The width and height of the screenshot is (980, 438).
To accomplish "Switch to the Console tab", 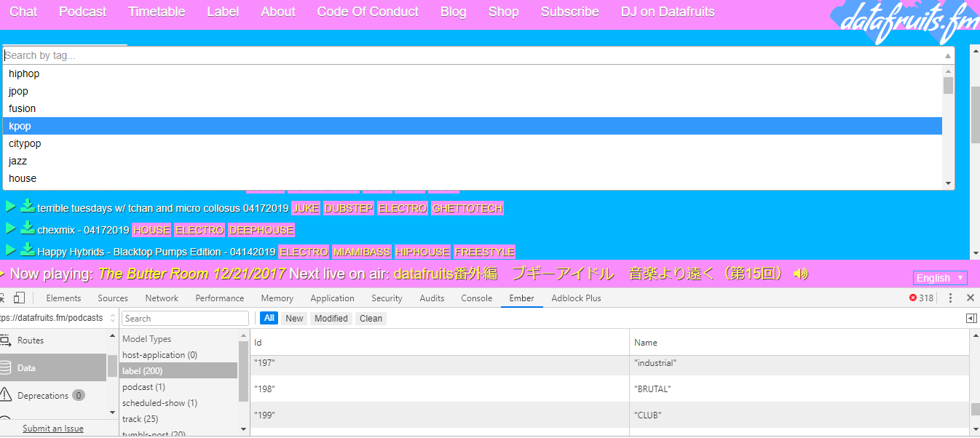I will (476, 298).
